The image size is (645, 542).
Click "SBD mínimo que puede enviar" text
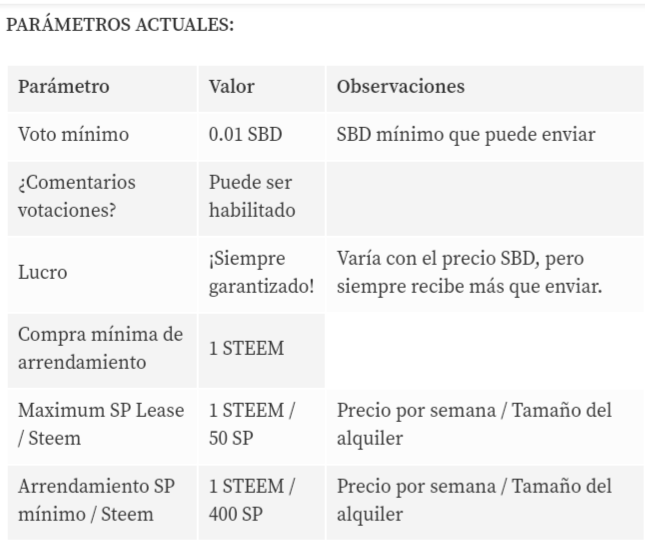coord(466,135)
